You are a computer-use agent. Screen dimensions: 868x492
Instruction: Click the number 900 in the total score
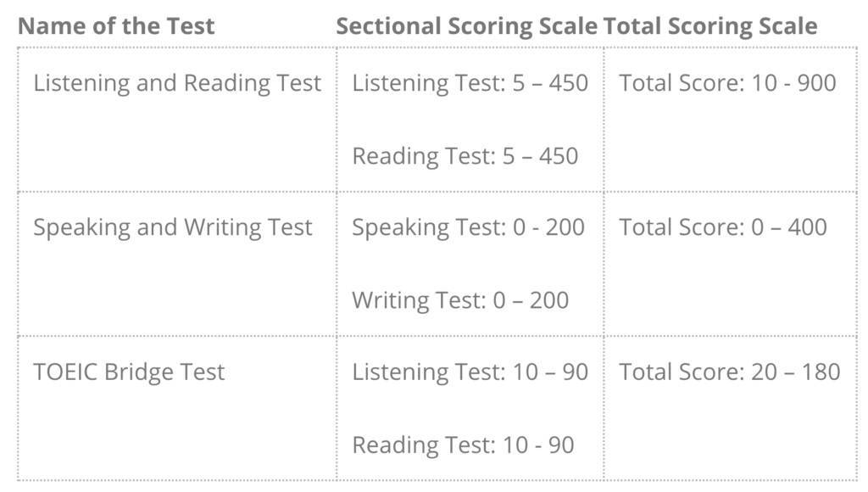tap(816, 83)
